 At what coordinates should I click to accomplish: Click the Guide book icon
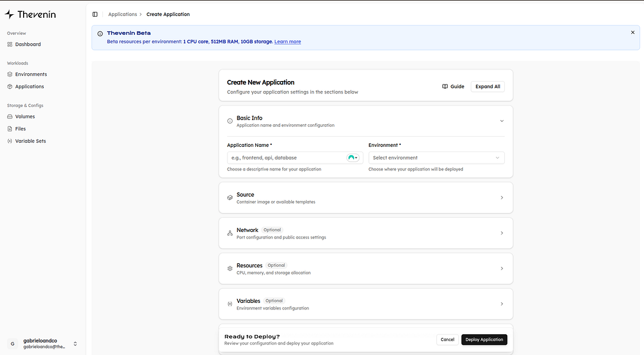(x=445, y=86)
